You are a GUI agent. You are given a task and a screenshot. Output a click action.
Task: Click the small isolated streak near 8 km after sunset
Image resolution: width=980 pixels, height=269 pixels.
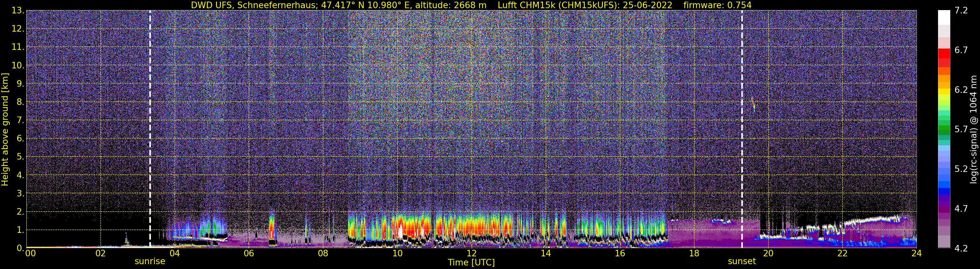753,104
